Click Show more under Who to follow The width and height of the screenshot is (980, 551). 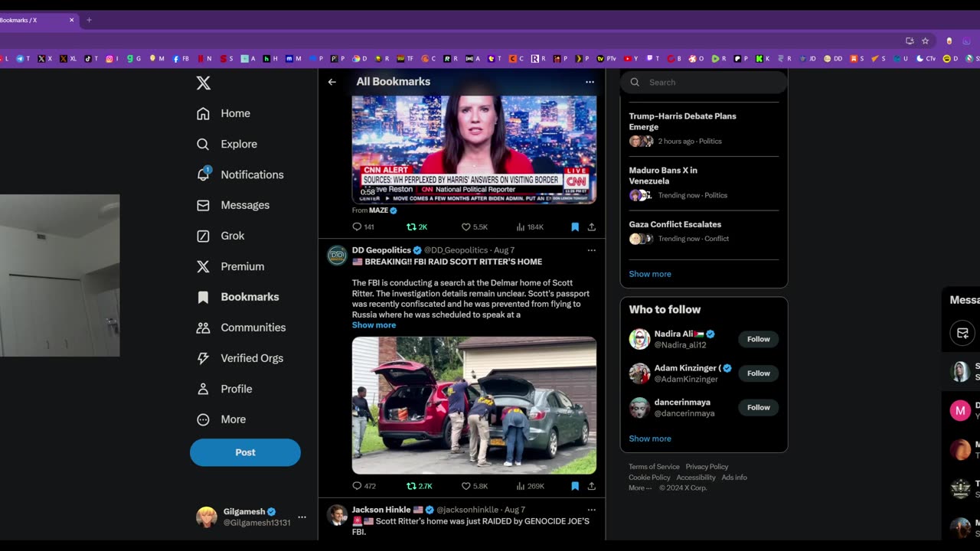(x=650, y=439)
